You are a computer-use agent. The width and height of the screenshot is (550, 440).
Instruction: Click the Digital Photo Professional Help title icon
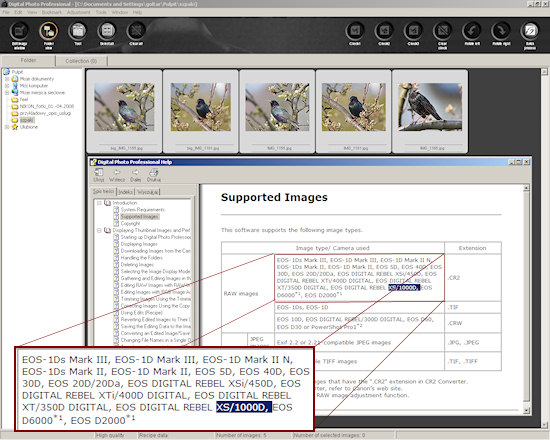click(93, 162)
